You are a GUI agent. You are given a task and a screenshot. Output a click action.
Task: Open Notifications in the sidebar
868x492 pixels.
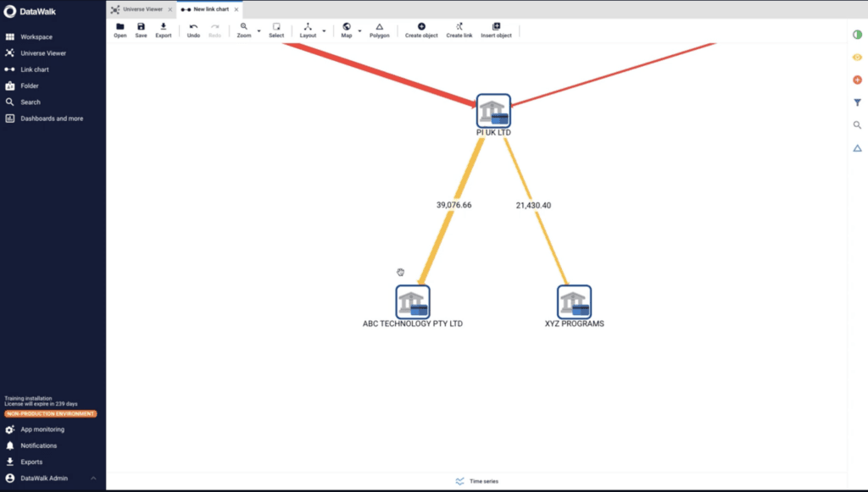click(38, 445)
